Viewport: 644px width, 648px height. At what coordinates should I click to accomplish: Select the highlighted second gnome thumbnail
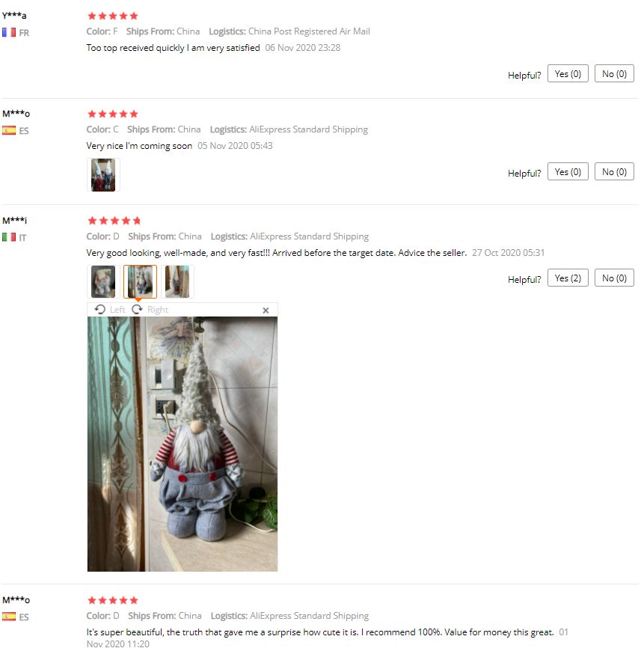141,282
